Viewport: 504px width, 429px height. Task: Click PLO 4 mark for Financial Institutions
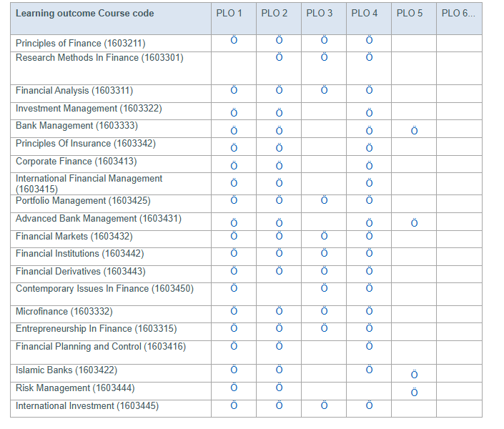click(370, 253)
